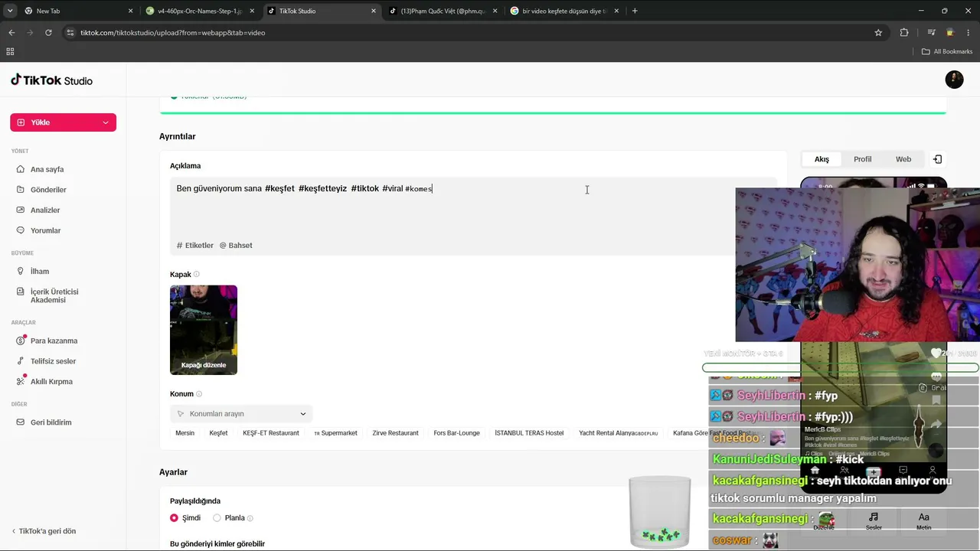The height and width of the screenshot is (551, 980).
Task: Click the Bu gönderiyi kimler görebilir label
Action: tap(217, 544)
